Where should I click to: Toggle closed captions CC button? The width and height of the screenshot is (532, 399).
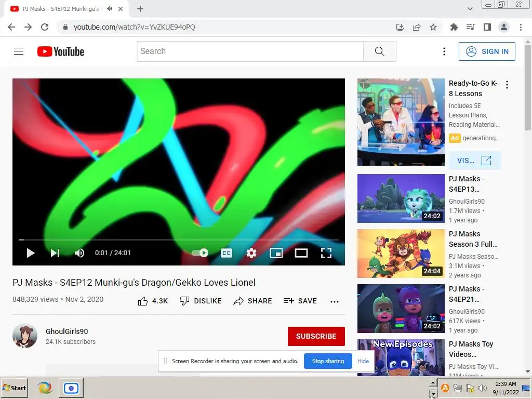227,253
